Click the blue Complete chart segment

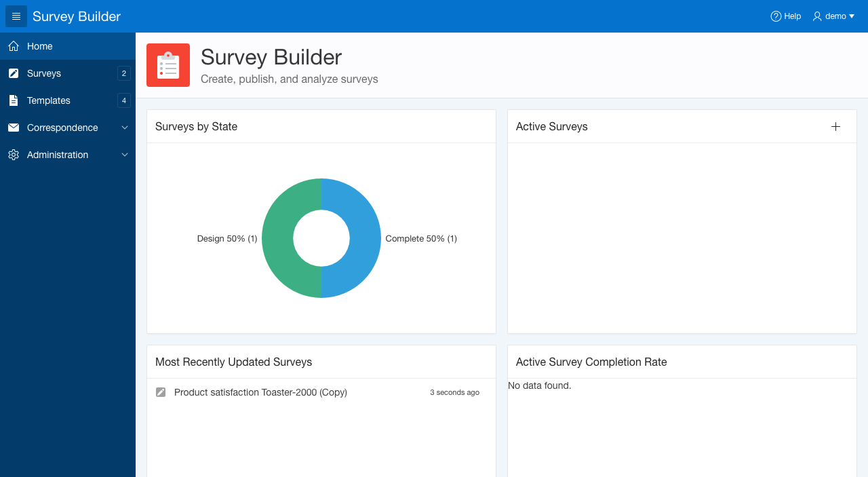[x=365, y=238]
